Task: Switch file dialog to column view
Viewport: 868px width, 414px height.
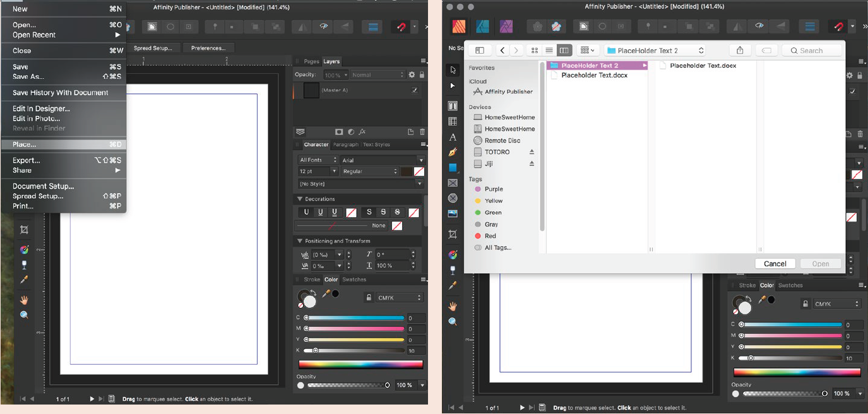Action: (x=564, y=50)
